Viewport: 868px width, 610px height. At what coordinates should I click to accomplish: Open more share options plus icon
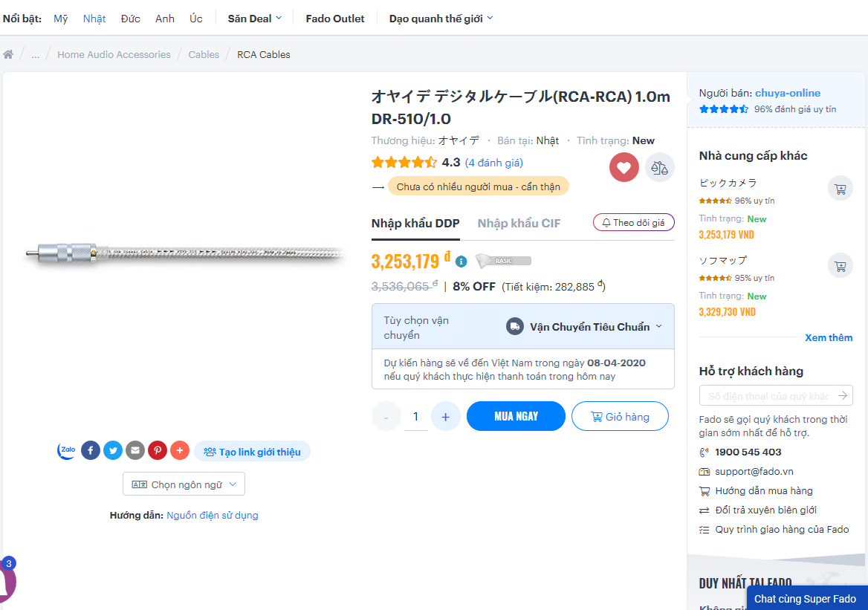click(x=179, y=450)
